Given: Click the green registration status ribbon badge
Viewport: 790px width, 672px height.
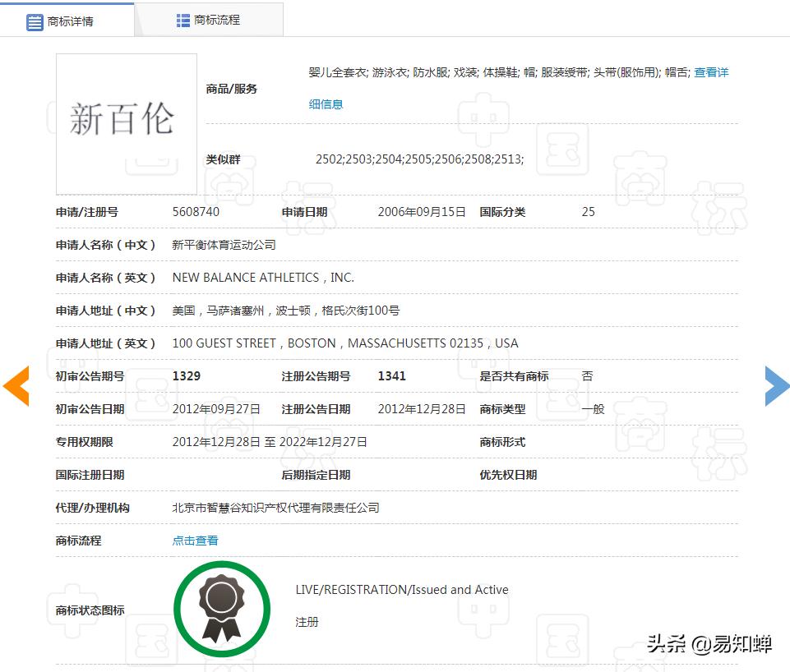Looking at the screenshot, I should coord(221,609).
